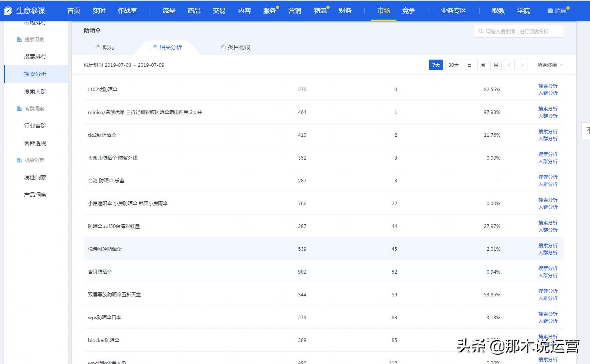590x364 pixels.
Task: Click the left arrow to view previous period
Action: point(509,64)
